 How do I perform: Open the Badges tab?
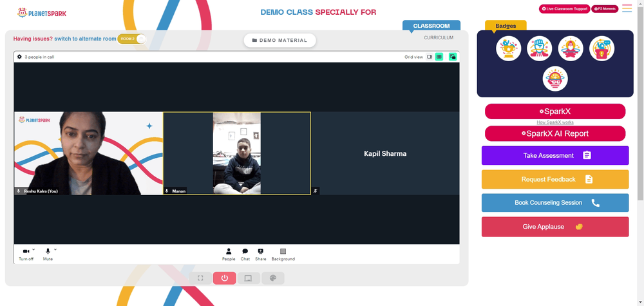point(506,26)
